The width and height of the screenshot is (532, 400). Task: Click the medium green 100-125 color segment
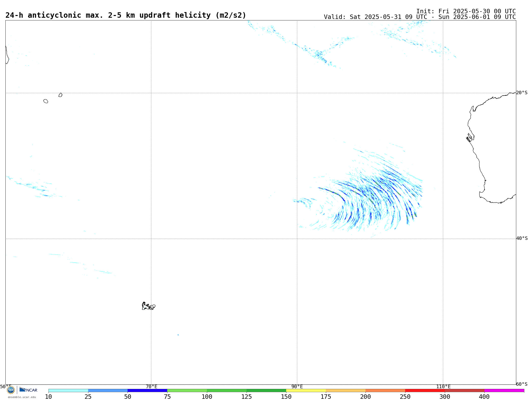(227, 391)
